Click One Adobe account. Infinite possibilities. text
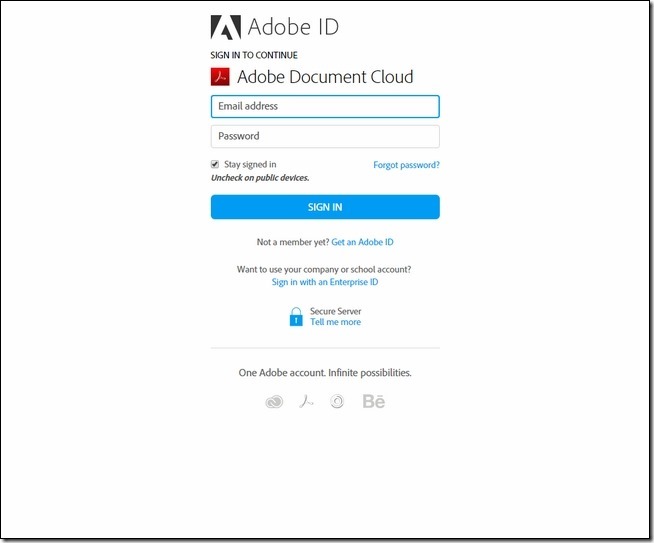The width and height of the screenshot is (654, 543). point(325,373)
